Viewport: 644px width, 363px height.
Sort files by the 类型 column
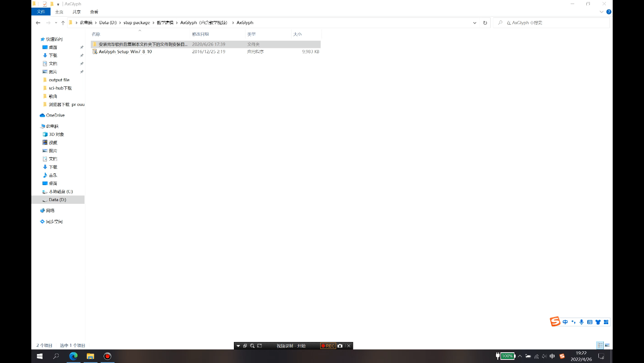251,34
